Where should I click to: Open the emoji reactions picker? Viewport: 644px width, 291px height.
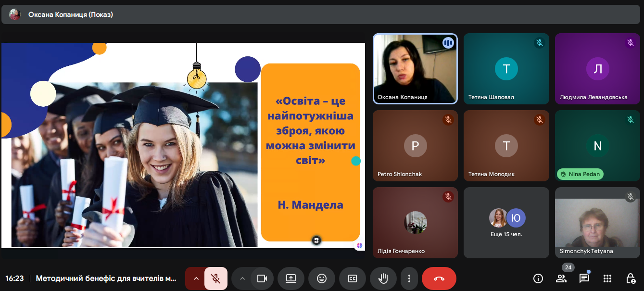321,278
